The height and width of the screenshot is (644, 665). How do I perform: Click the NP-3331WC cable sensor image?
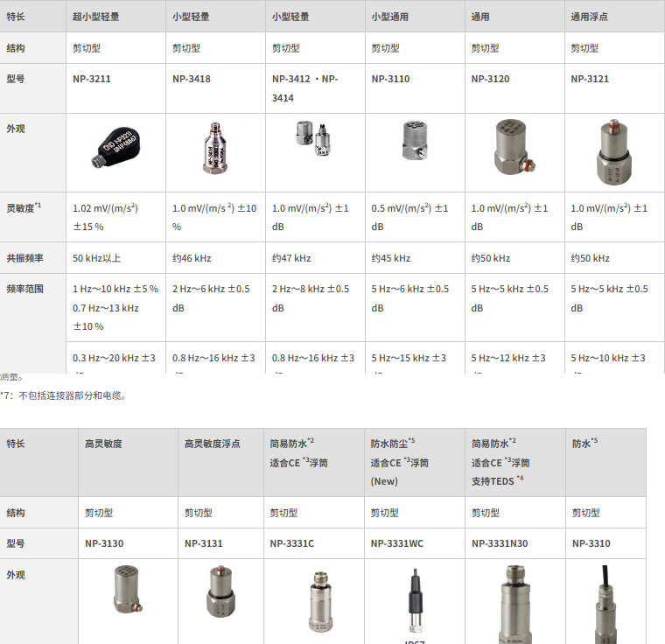[x=416, y=601]
